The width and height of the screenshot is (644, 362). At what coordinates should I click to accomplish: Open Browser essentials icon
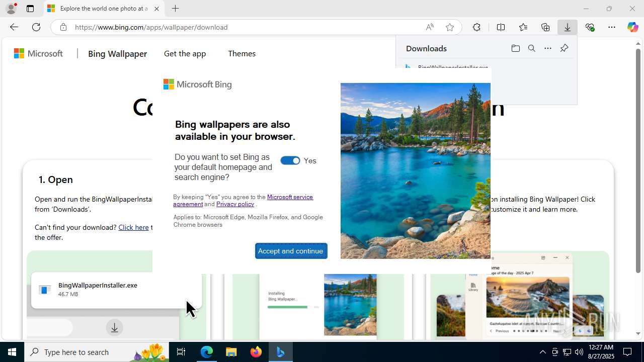coord(590,27)
